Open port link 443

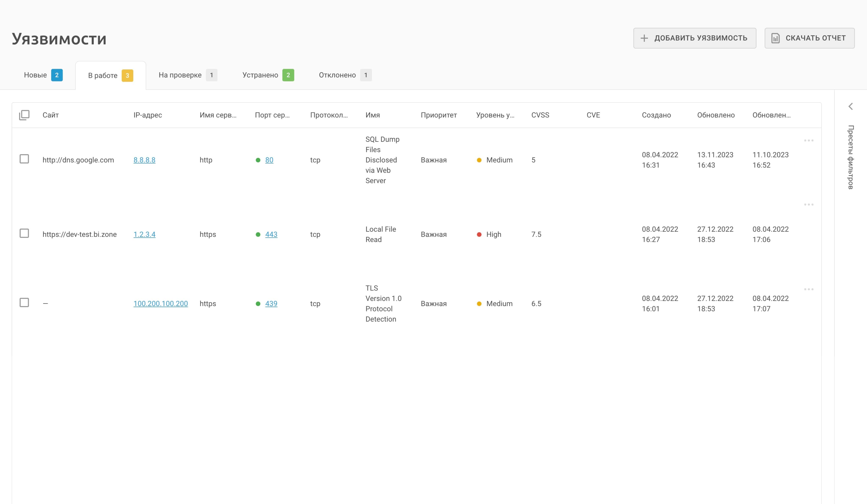(271, 234)
